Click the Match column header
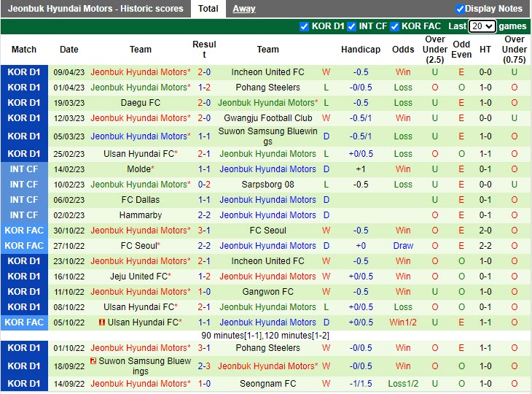This screenshot has width=532, height=394. pos(24,50)
